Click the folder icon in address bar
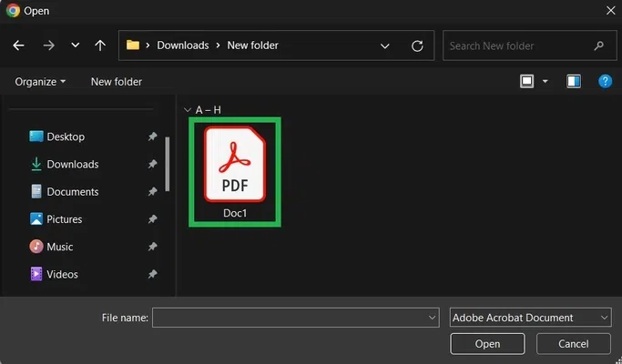The height and width of the screenshot is (364, 622). point(133,45)
